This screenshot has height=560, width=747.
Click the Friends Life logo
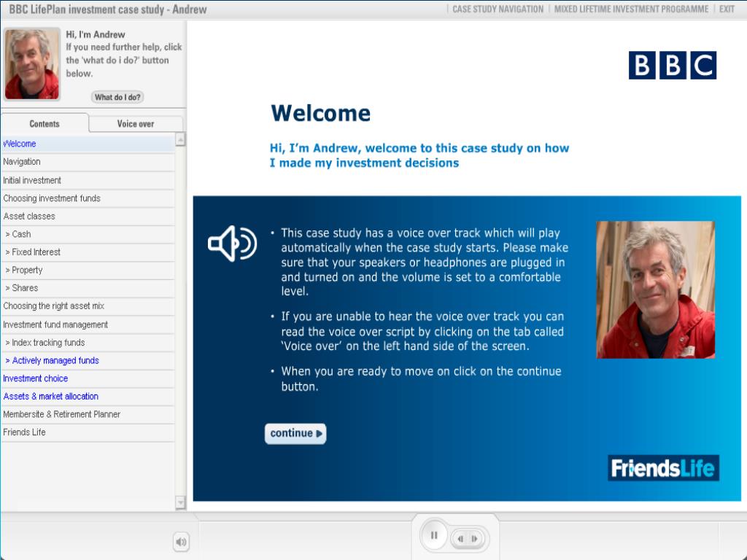tap(663, 468)
